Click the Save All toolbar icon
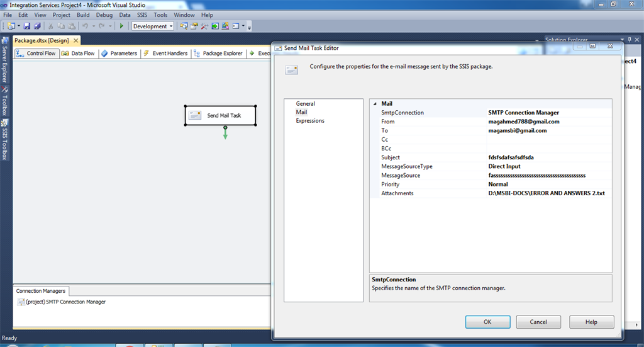Viewport: 644px width, 347px height. point(37,26)
